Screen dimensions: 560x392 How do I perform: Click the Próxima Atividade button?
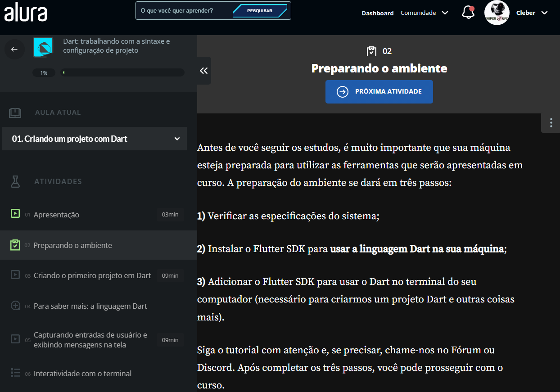[x=379, y=92]
